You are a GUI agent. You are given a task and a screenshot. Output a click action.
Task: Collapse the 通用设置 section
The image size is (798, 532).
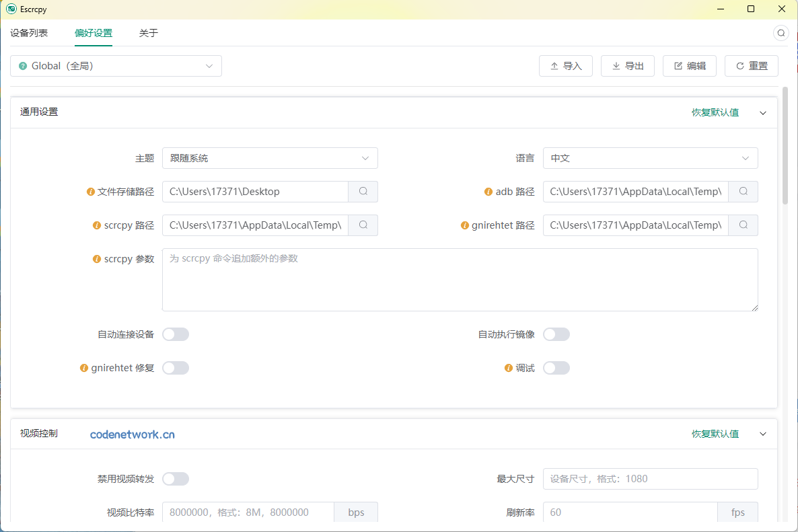762,113
